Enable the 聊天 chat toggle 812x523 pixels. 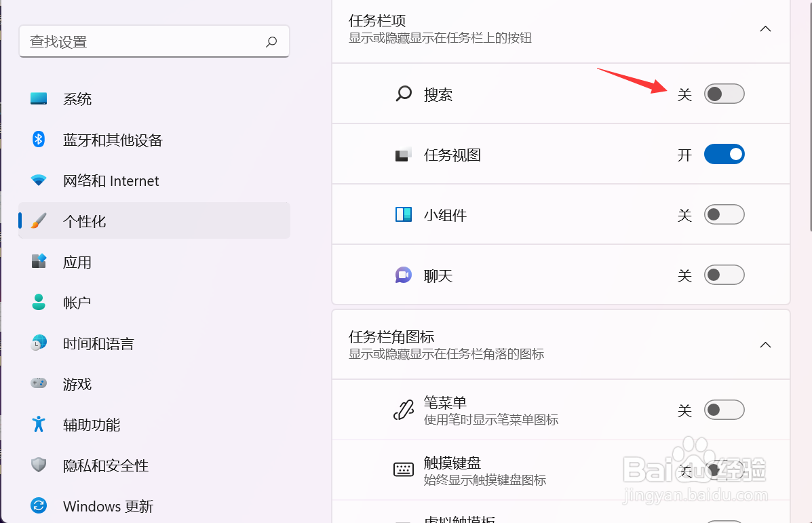pyautogui.click(x=724, y=275)
